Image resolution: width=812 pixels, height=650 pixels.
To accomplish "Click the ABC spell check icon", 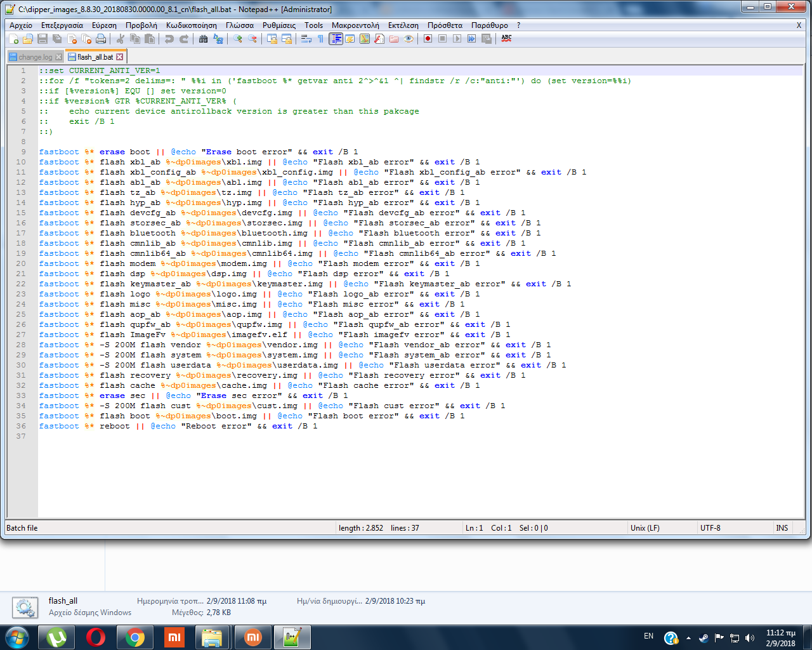I will [x=506, y=38].
